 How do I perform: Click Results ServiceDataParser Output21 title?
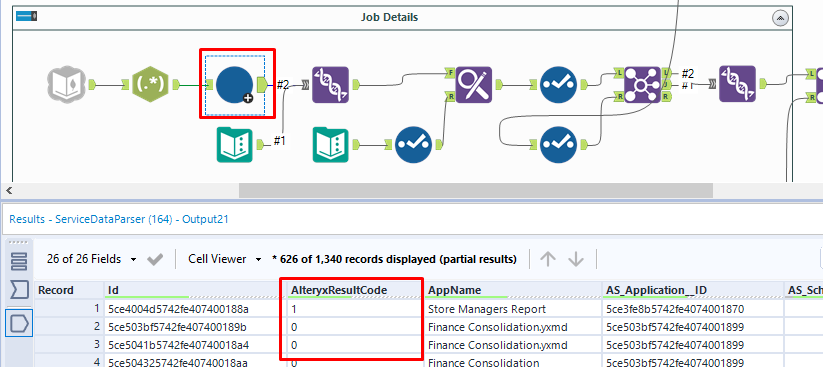(x=119, y=219)
